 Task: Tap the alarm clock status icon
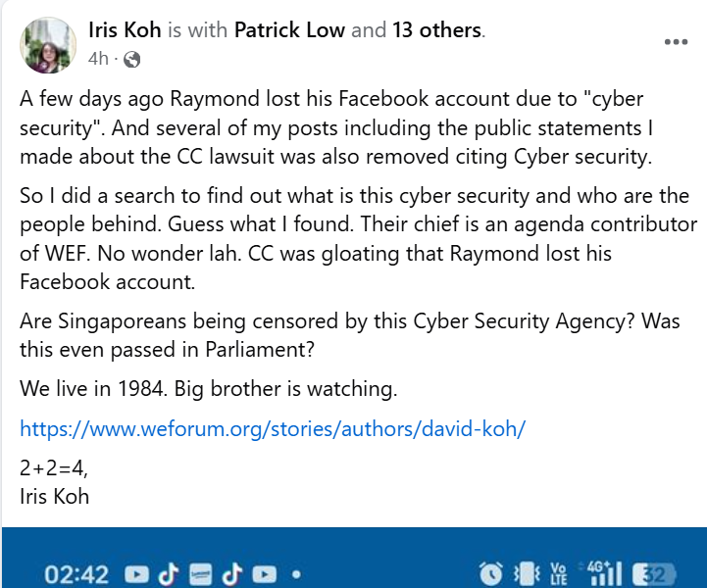coord(489,573)
